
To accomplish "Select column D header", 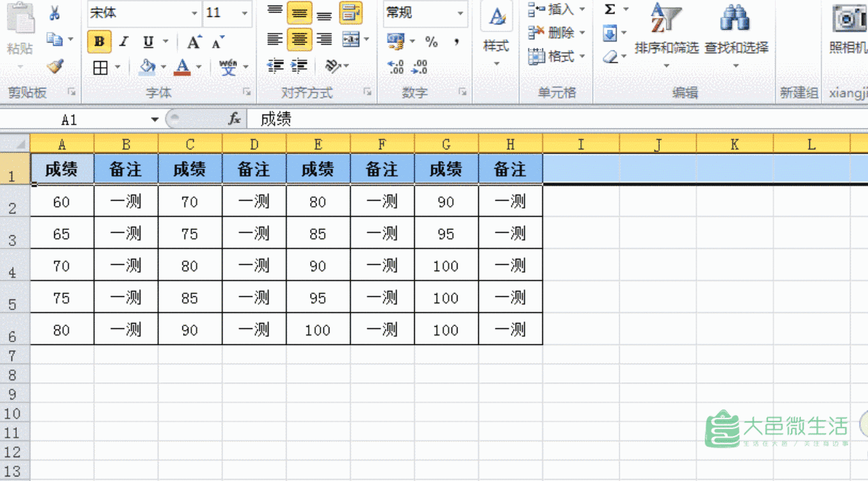I will (x=254, y=144).
